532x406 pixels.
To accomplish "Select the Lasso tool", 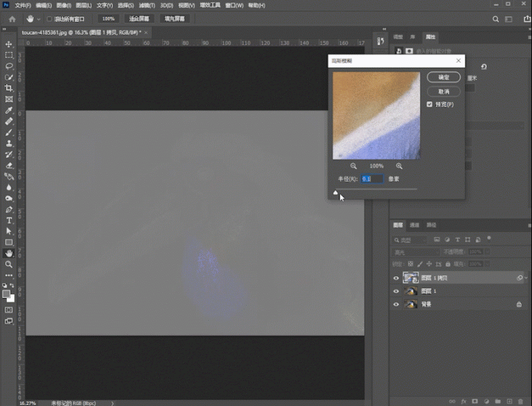I will pyautogui.click(x=9, y=66).
